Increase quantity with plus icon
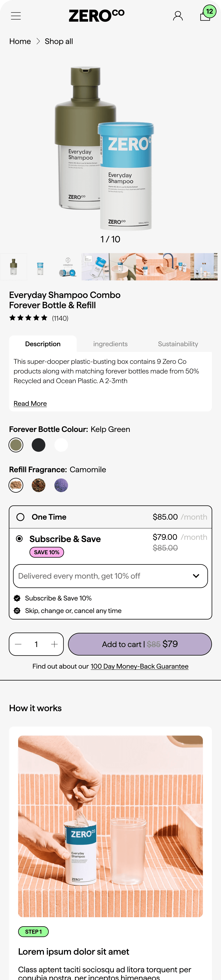The height and width of the screenshot is (980, 221). (x=54, y=644)
